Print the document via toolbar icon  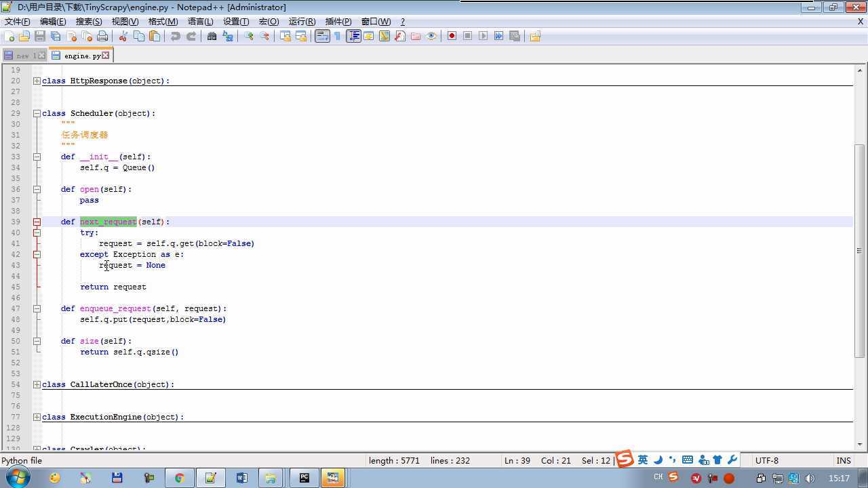(102, 36)
